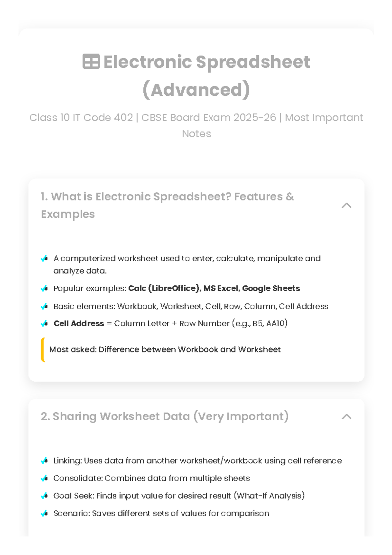Toggle the '2. Sharing Worksheet Data' heading

tap(165, 416)
